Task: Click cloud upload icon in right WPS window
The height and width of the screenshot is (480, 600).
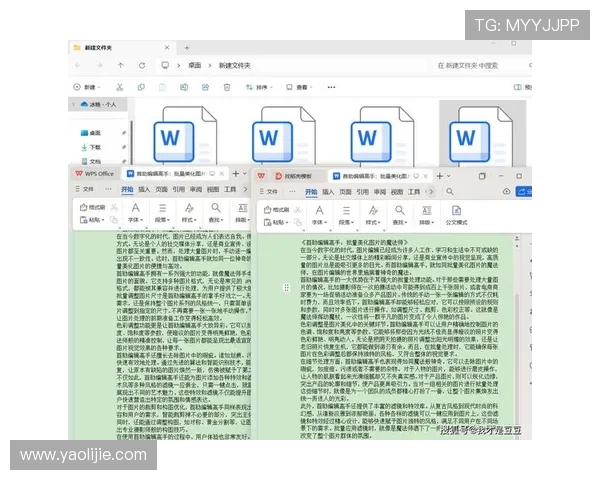Action: [x=506, y=191]
